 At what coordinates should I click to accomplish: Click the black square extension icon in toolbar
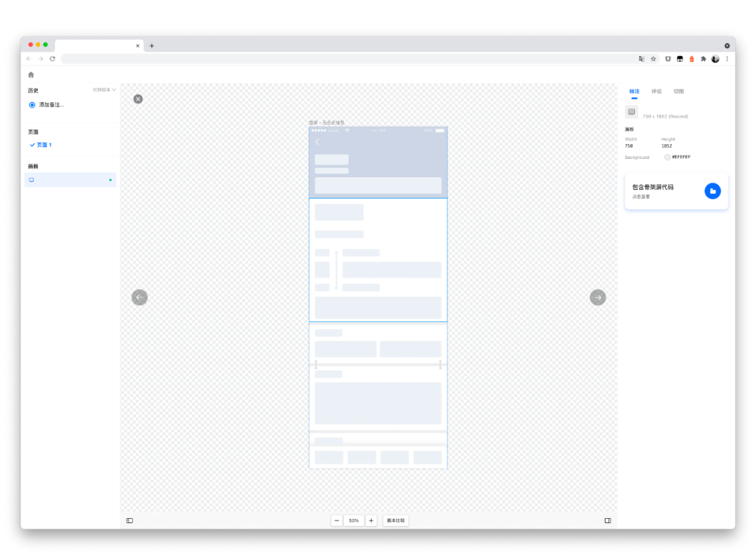(680, 59)
